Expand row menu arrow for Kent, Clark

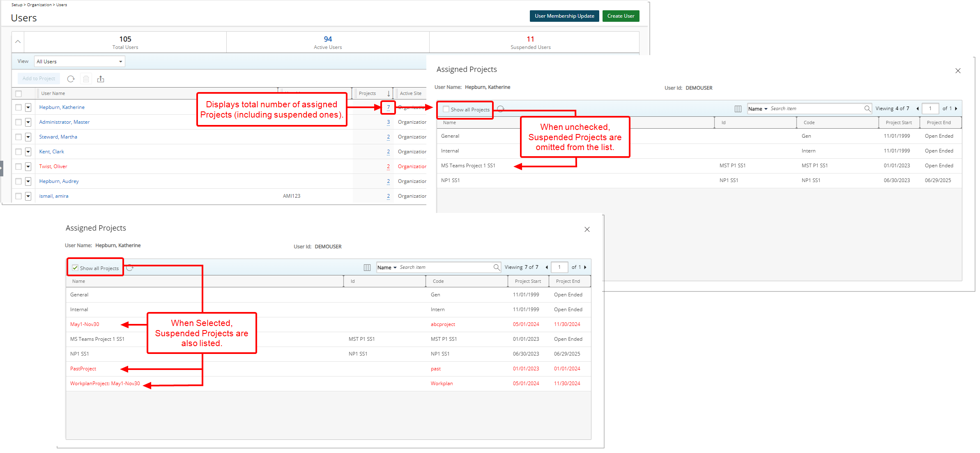(x=28, y=152)
